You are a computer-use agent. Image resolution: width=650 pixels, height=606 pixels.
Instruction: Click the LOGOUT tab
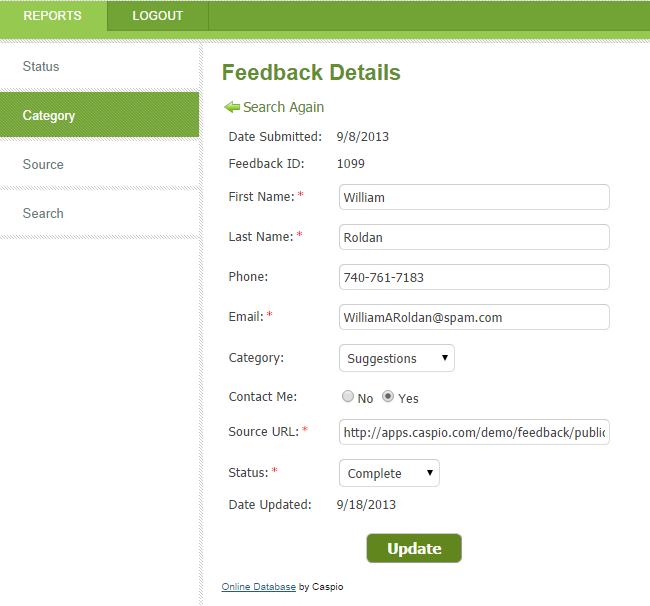[158, 16]
